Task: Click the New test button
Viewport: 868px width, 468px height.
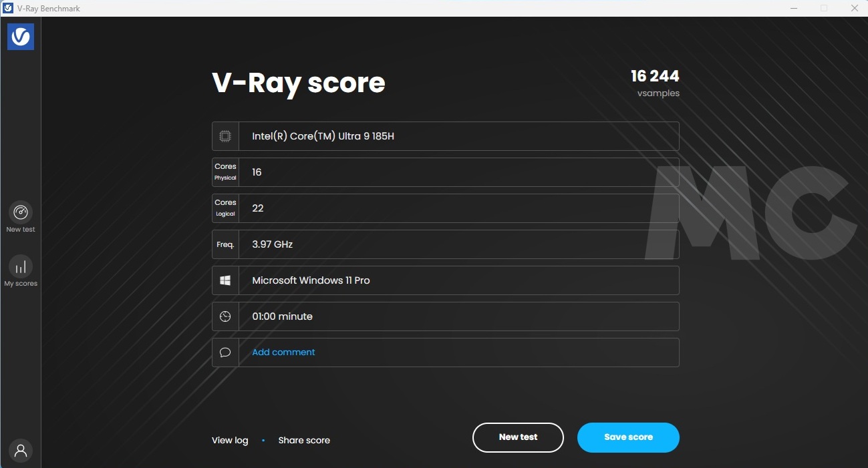Action: (518, 437)
